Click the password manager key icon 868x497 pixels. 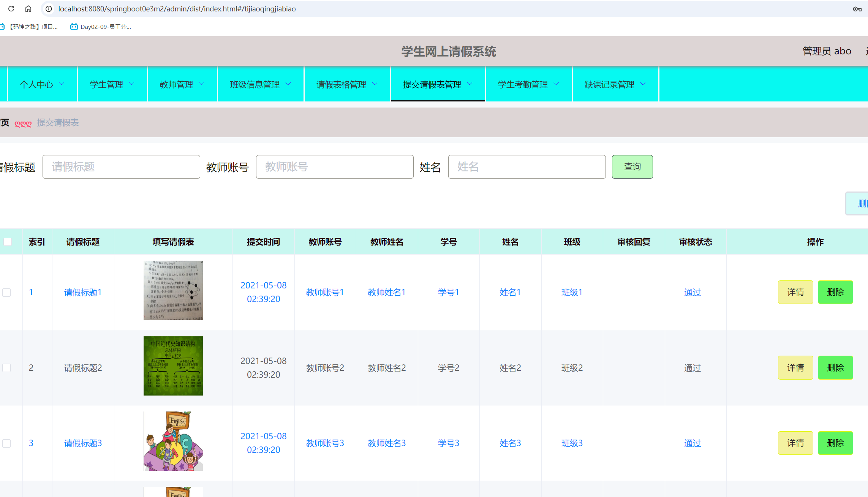click(857, 9)
